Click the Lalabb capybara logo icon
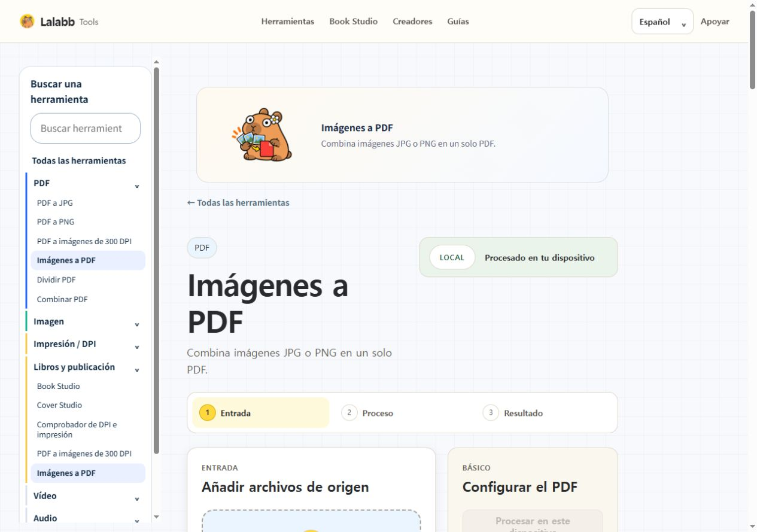This screenshot has width=757, height=532. tap(27, 22)
